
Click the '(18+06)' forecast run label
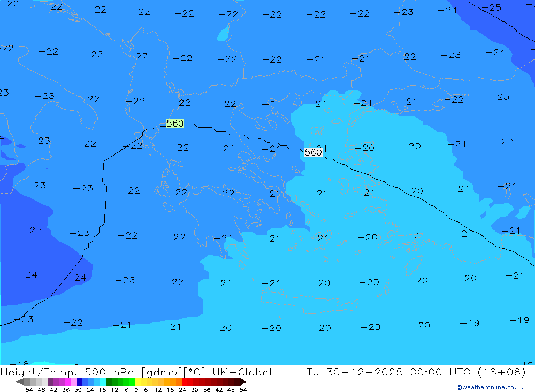click(x=502, y=372)
